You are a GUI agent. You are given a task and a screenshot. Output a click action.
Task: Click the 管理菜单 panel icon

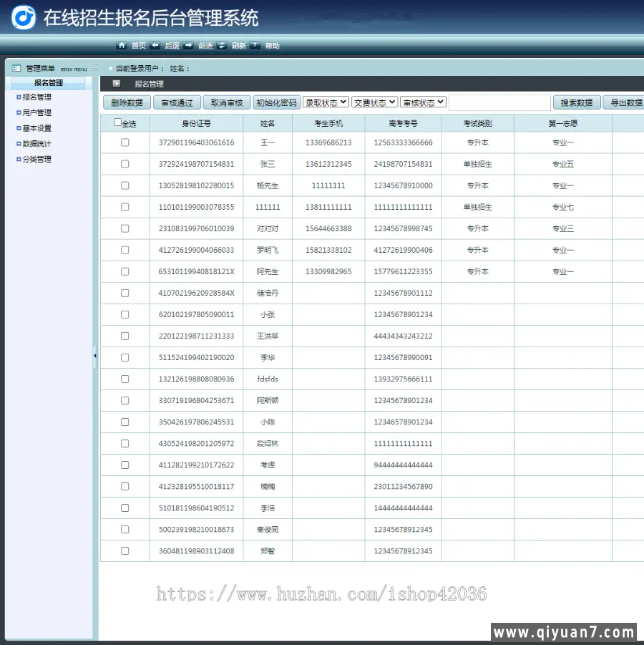tap(16, 68)
